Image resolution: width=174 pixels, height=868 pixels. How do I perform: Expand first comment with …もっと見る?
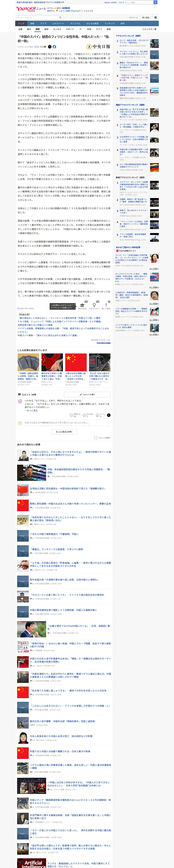(31, 410)
